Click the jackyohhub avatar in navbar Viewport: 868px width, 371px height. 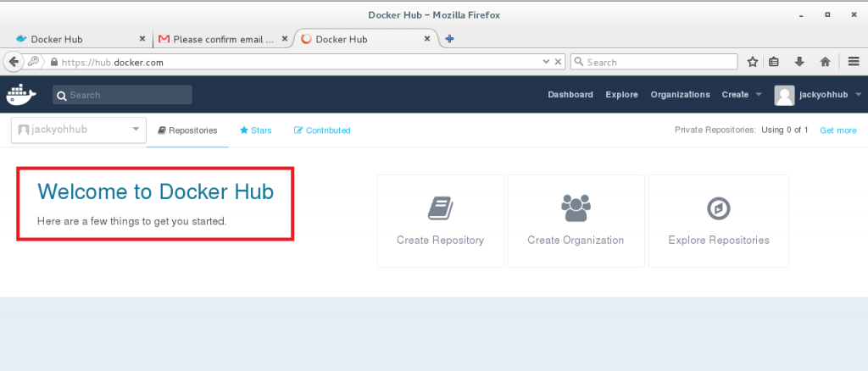784,95
